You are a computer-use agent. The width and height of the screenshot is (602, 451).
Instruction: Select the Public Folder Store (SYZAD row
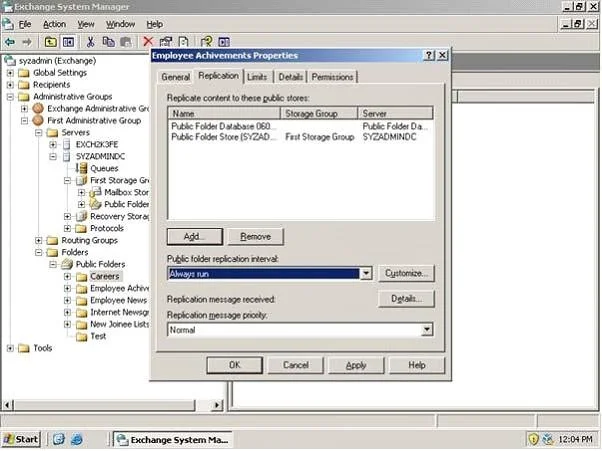299,137
